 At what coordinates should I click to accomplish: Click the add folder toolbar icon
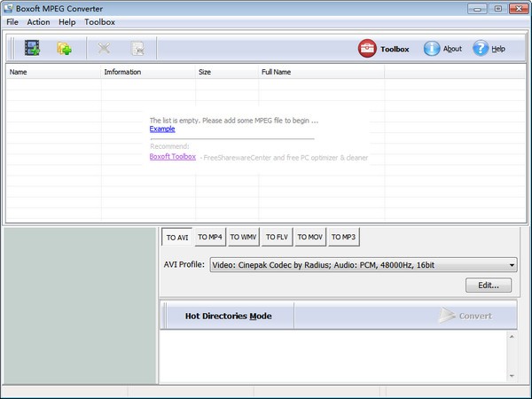tap(65, 49)
